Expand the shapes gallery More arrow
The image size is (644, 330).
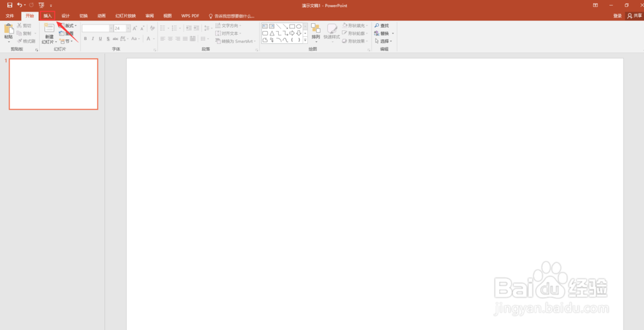coord(305,40)
